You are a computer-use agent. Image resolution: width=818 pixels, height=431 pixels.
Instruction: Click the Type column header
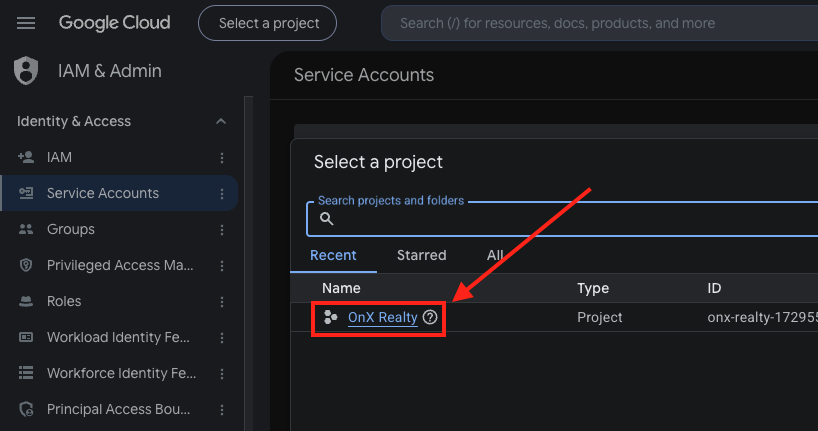click(x=593, y=288)
